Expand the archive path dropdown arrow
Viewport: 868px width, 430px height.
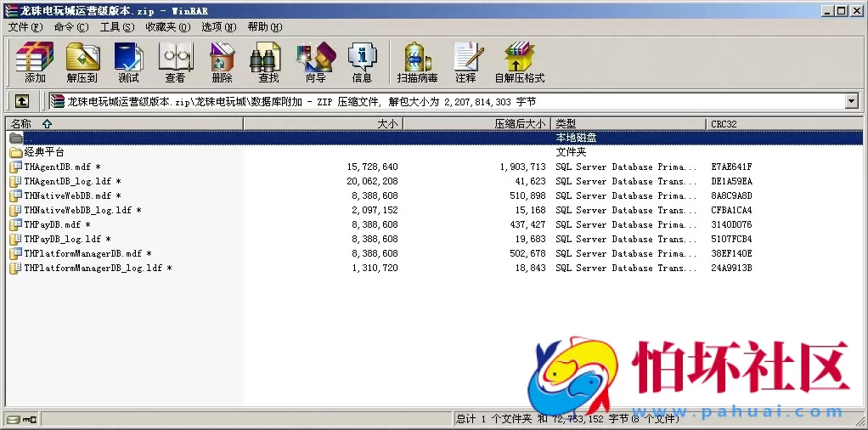tap(851, 101)
